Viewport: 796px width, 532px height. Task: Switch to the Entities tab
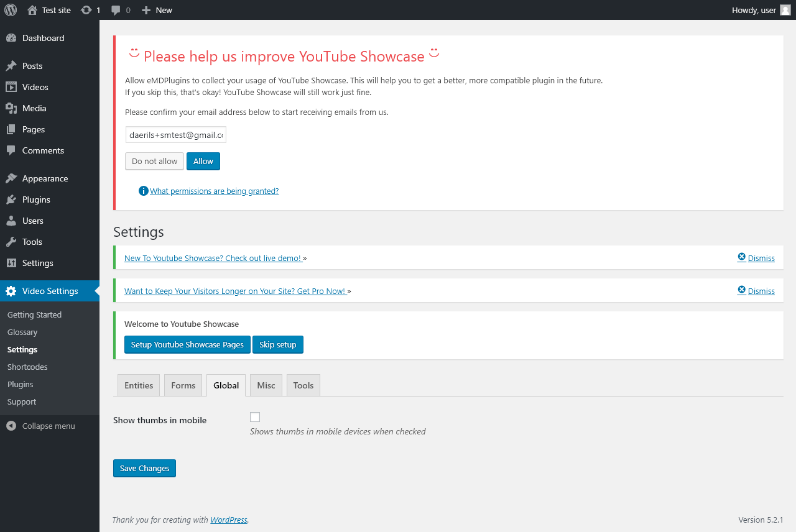139,385
